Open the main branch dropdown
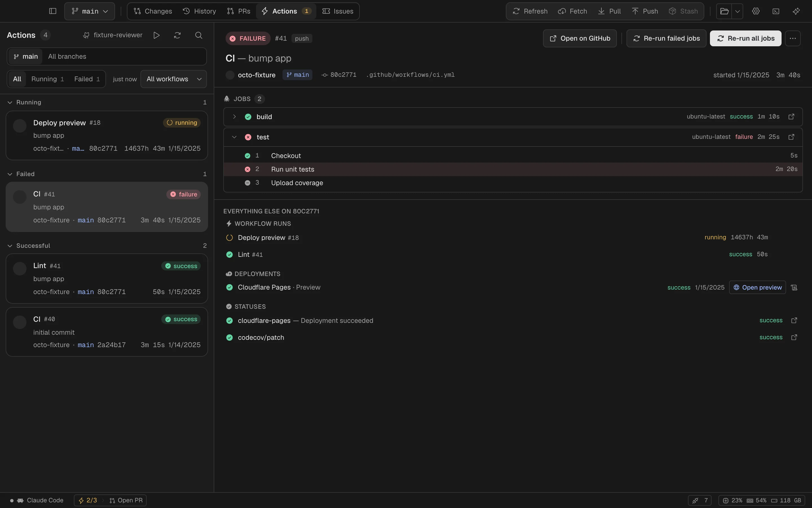 click(90, 11)
